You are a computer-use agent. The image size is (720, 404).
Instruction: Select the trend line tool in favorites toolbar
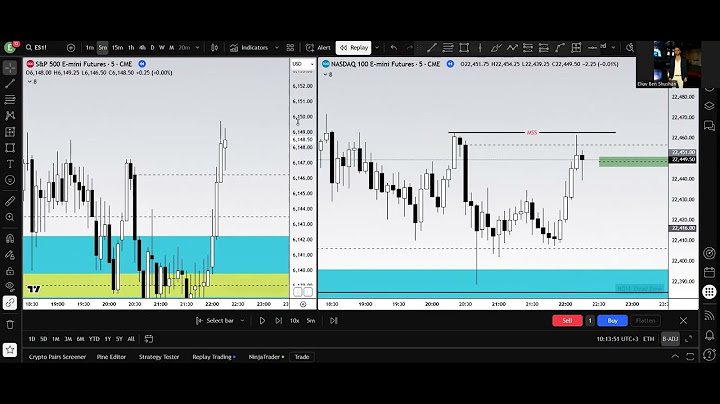[x=432, y=47]
